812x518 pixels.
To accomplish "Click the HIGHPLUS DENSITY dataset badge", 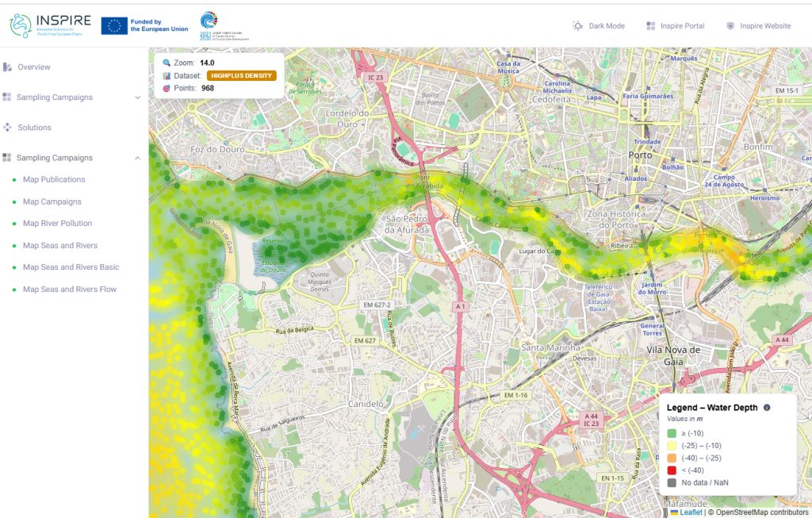I will [241, 76].
